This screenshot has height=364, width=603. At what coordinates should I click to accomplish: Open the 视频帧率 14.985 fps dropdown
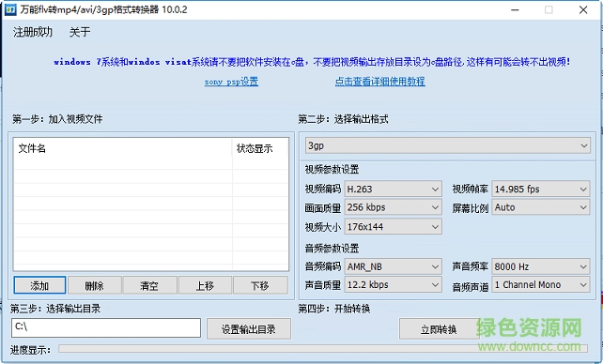click(x=541, y=189)
